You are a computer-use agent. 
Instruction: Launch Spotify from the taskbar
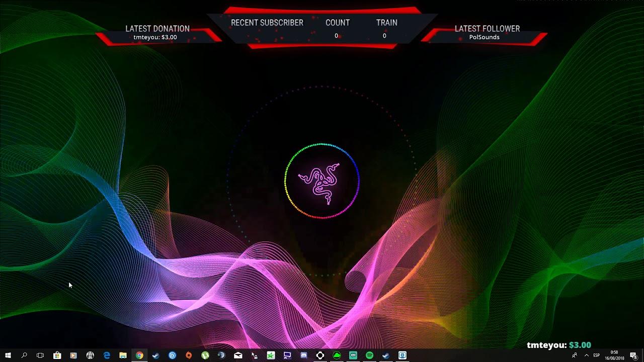(369, 355)
